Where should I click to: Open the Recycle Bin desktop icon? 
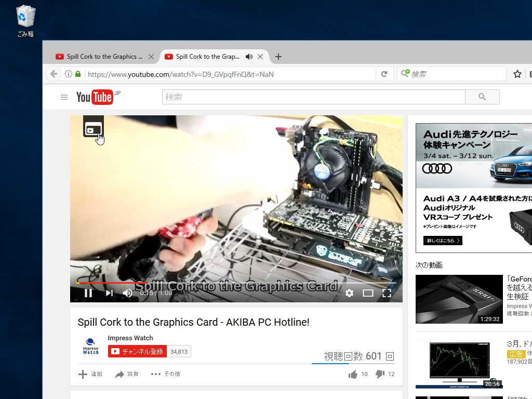pyautogui.click(x=25, y=21)
